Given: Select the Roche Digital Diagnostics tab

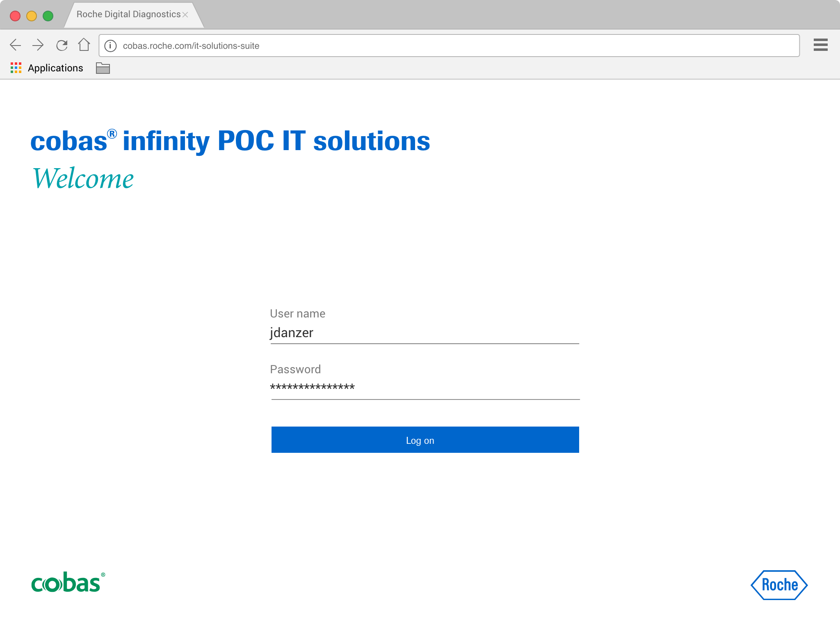Looking at the screenshot, I should point(128,15).
